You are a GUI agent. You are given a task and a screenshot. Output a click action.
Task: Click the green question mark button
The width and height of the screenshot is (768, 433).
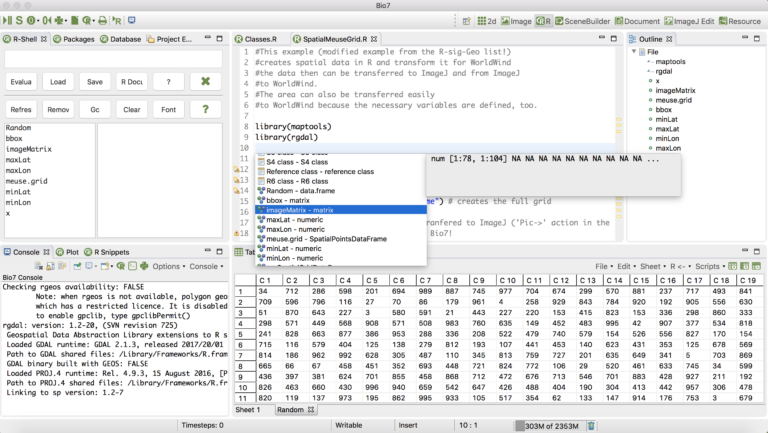pyautogui.click(x=204, y=109)
